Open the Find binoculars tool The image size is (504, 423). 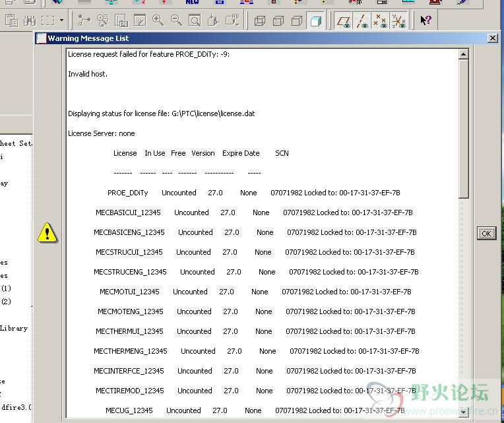pos(30,20)
